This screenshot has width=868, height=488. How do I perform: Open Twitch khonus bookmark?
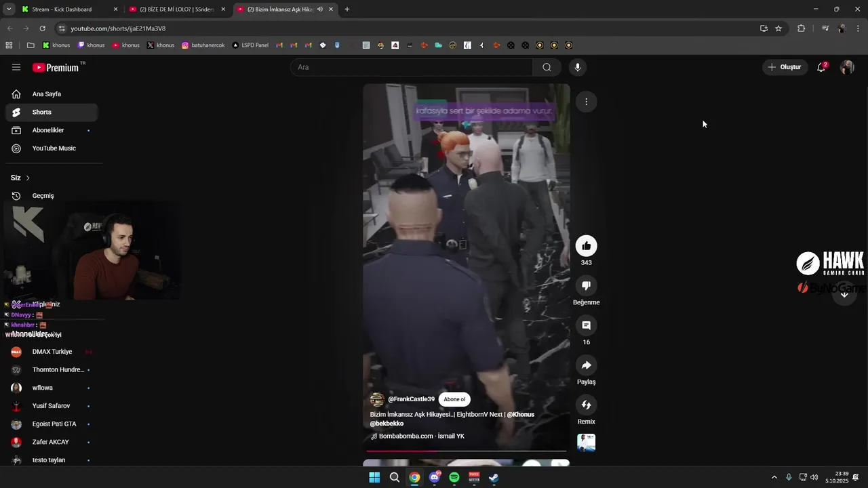click(92, 45)
